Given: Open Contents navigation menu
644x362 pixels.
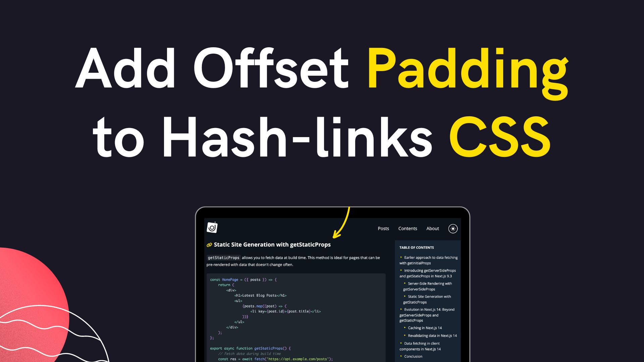Looking at the screenshot, I should click(408, 228).
